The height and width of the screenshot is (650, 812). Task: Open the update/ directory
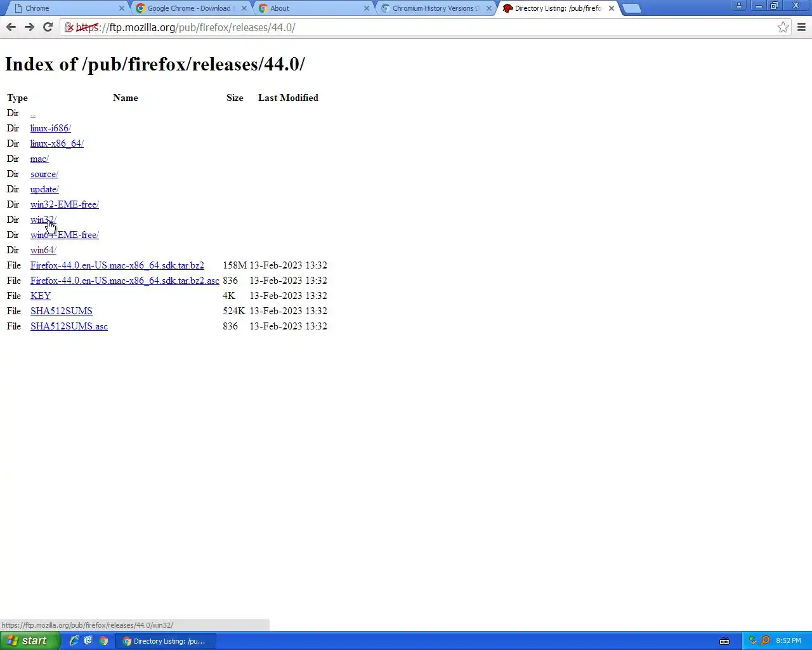tap(44, 189)
